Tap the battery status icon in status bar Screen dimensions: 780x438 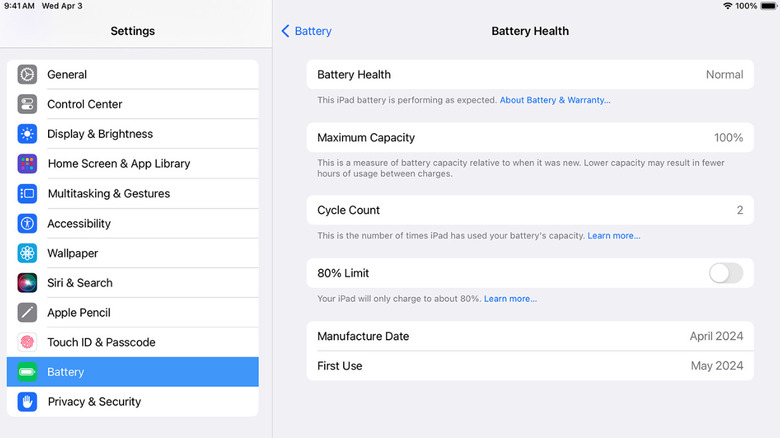(768, 6)
